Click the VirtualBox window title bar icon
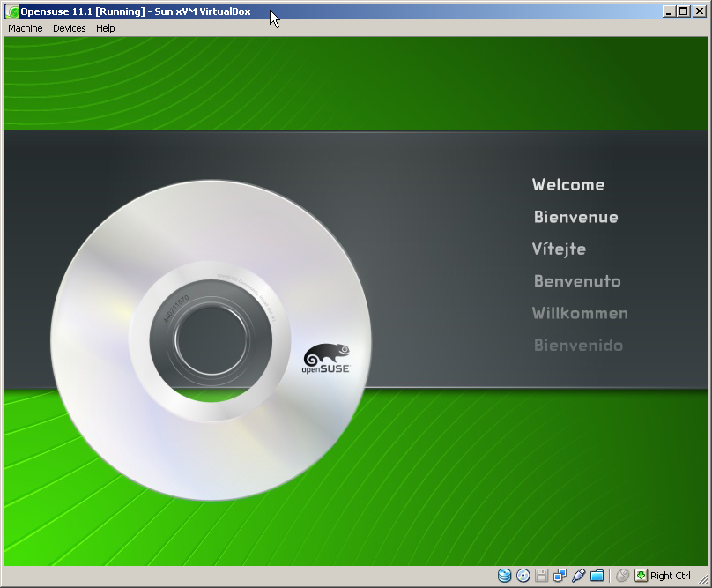Image resolution: width=712 pixels, height=588 pixels. [x=12, y=11]
